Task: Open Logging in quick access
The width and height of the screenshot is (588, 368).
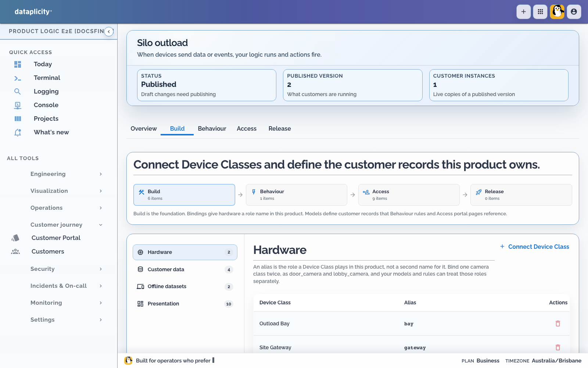Action: point(46,92)
